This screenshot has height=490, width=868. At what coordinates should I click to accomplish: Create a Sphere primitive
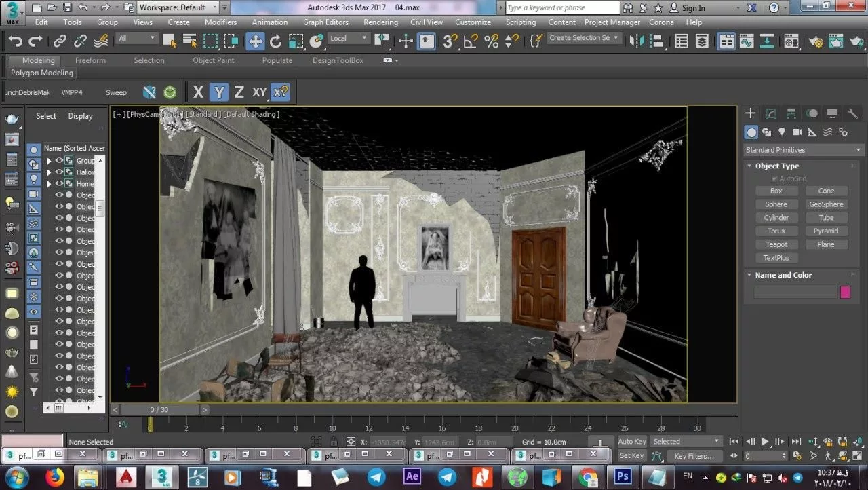pos(776,204)
